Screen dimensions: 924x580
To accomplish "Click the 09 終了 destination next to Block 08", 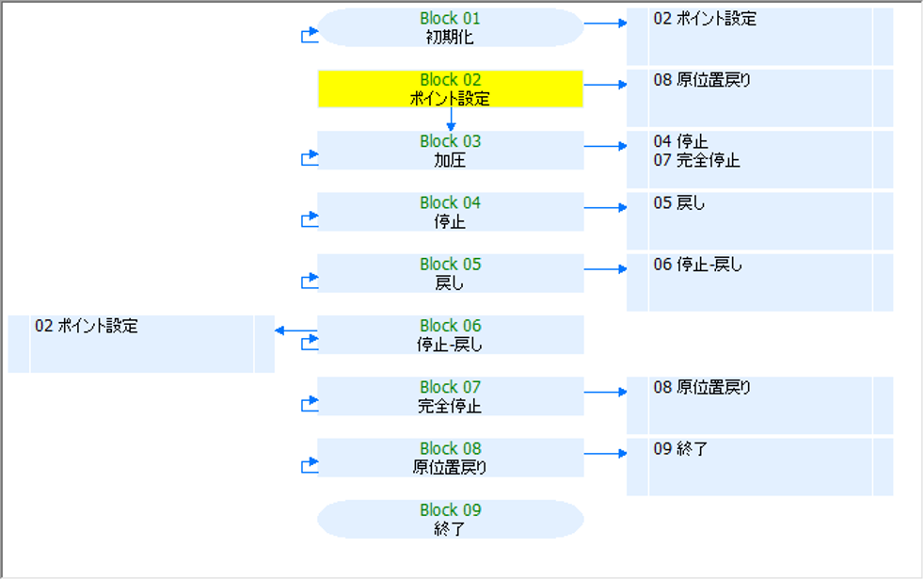I will click(x=680, y=449).
